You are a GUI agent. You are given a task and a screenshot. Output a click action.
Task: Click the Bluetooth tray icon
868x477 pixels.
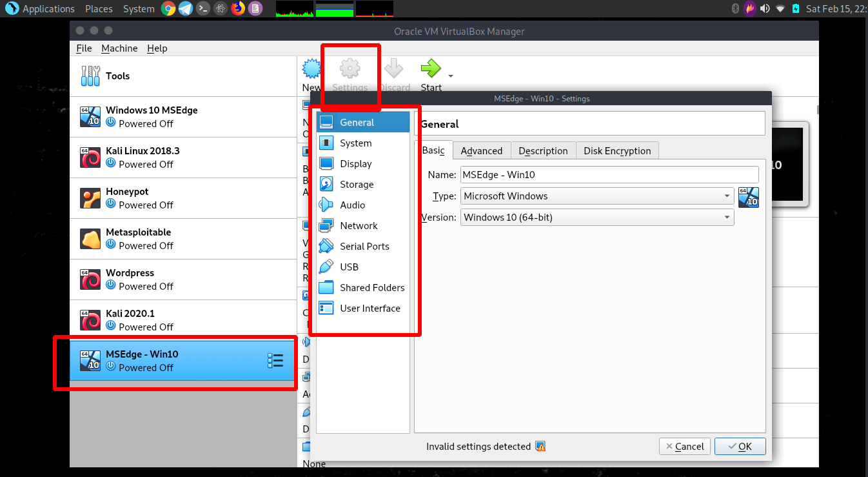point(735,8)
